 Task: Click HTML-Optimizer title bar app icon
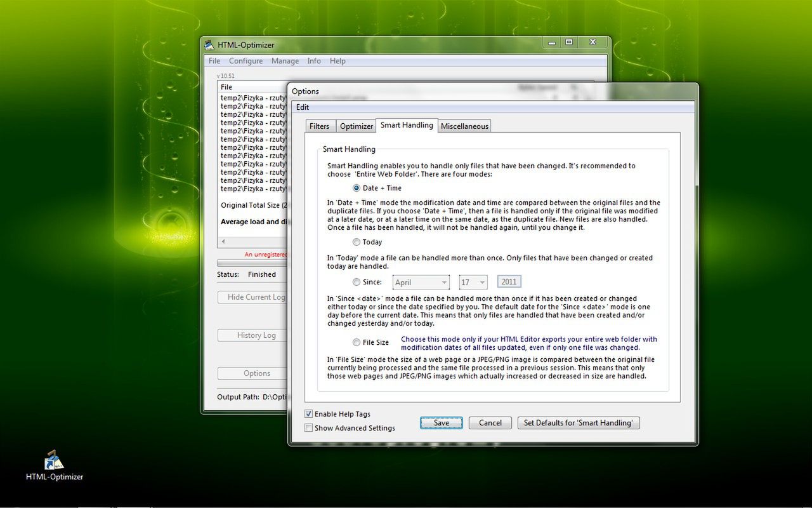209,44
